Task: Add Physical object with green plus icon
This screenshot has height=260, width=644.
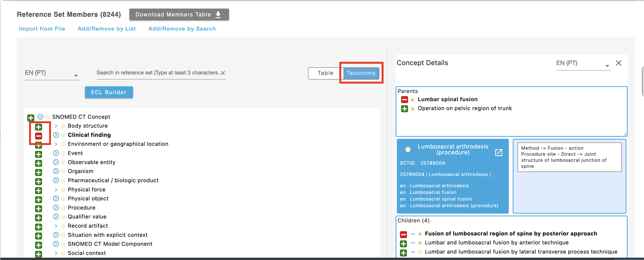Action: click(39, 199)
